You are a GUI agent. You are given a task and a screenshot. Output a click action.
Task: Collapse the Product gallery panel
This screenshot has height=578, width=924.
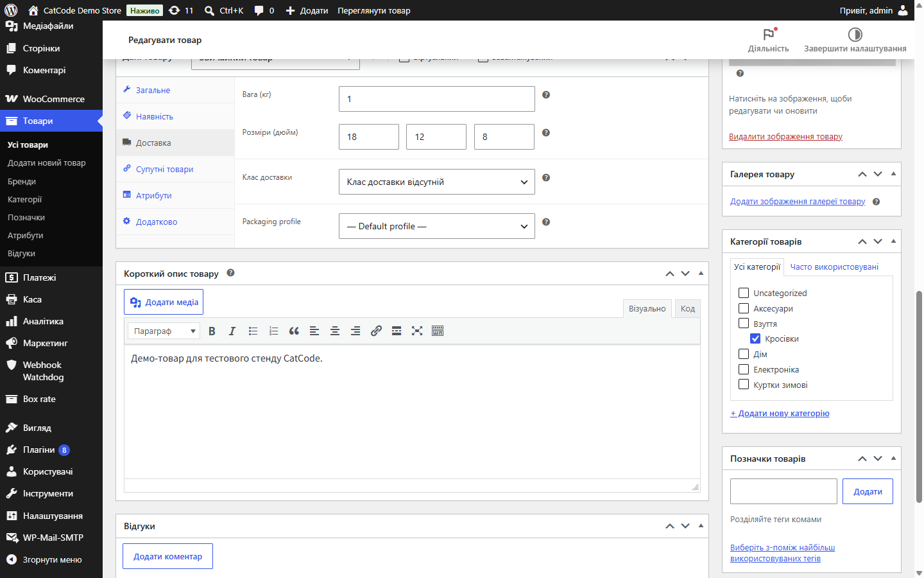click(893, 174)
